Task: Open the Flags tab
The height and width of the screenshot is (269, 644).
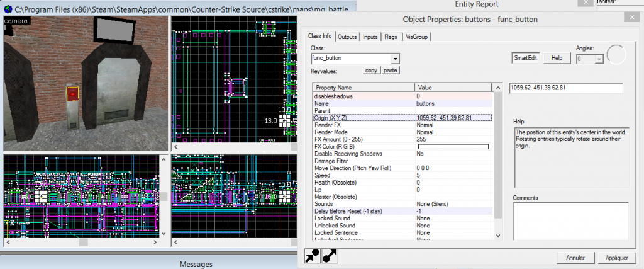Action: point(391,37)
